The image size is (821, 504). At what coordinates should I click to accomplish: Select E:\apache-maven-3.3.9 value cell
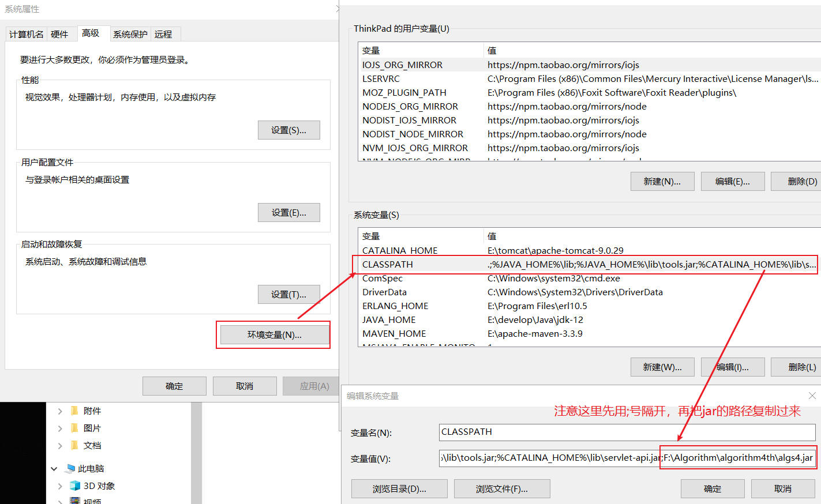535,333
